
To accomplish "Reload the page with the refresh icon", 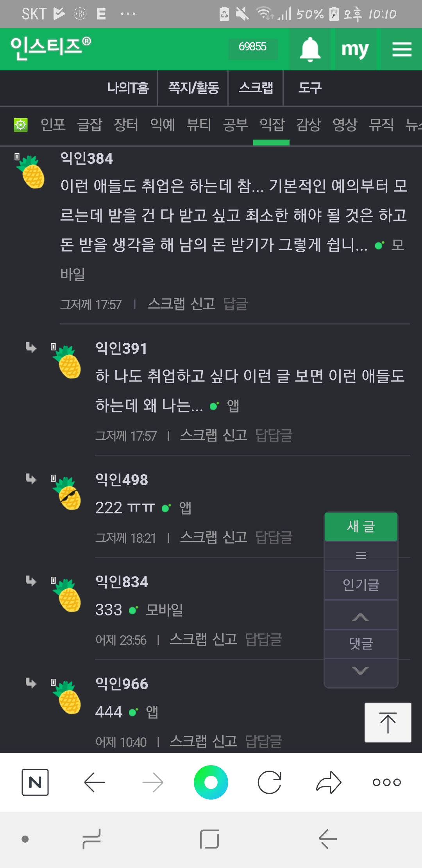I will coord(270,782).
